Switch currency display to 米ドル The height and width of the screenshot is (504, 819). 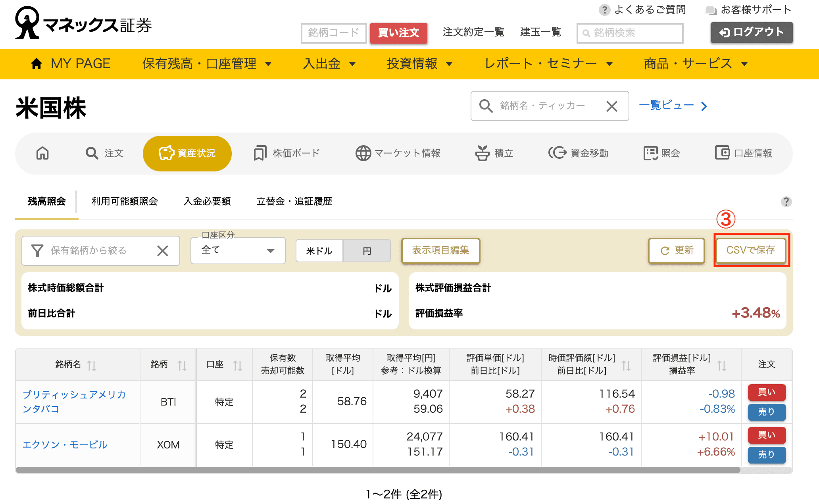(319, 250)
